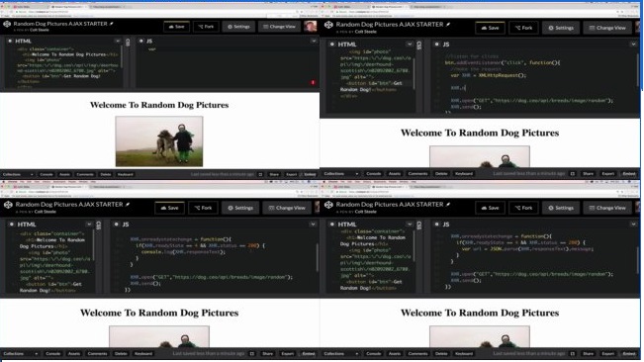This screenshot has width=644, height=362.
Task: Open Collections dropdown in JSON.parse pen footer
Action: [x=341, y=353]
